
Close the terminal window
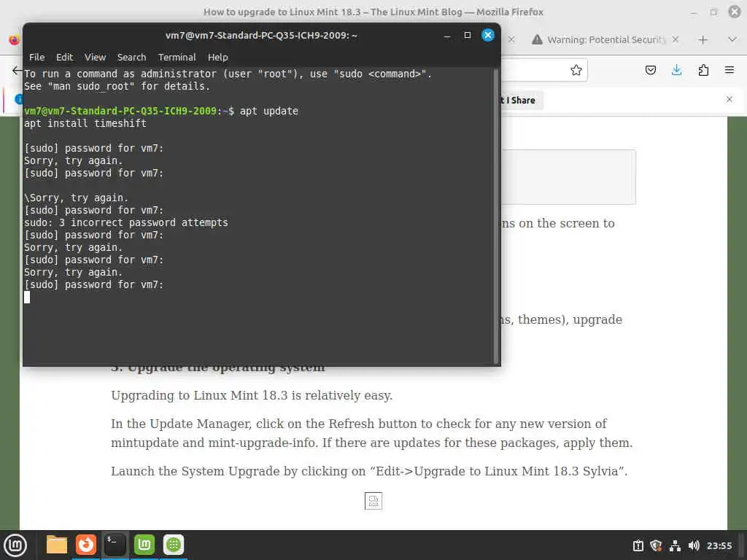point(488,35)
